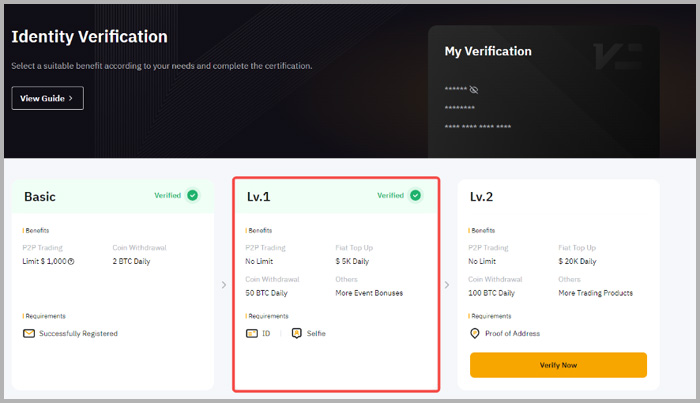Click the 'My Verification' heading
700x403 pixels.
click(x=488, y=51)
